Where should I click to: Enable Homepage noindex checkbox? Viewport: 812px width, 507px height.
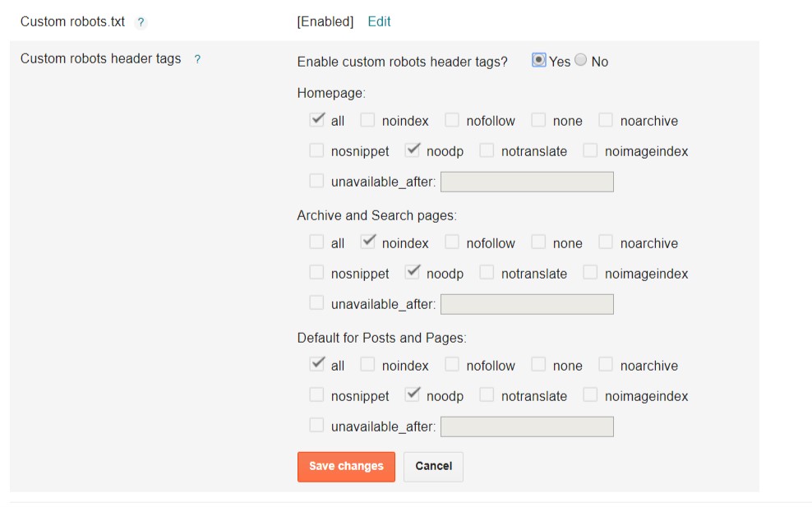[x=367, y=120]
